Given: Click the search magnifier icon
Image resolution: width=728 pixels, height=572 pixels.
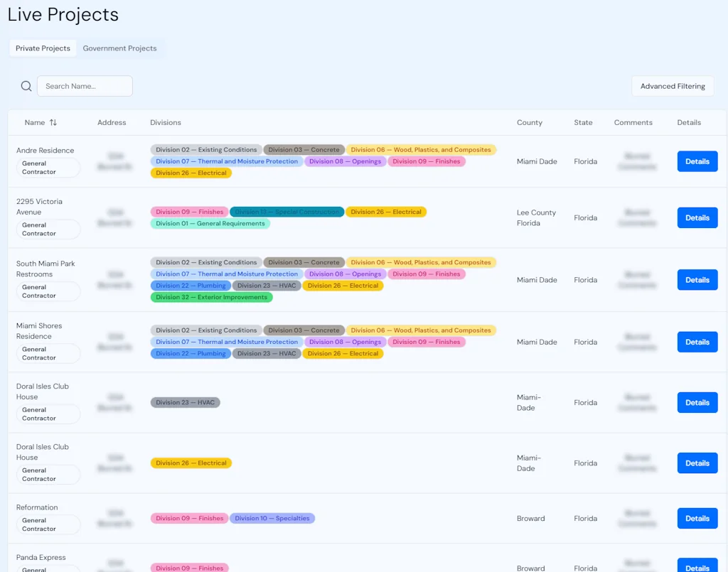Looking at the screenshot, I should pos(26,85).
